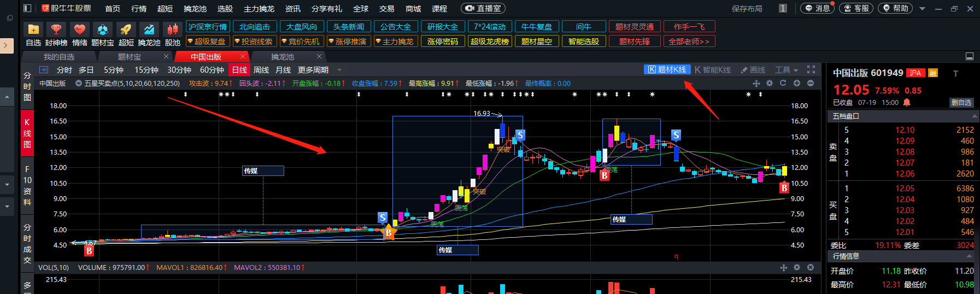Click the 北向追击 button
Image resolution: width=980 pixels, height=294 pixels.
(255, 26)
